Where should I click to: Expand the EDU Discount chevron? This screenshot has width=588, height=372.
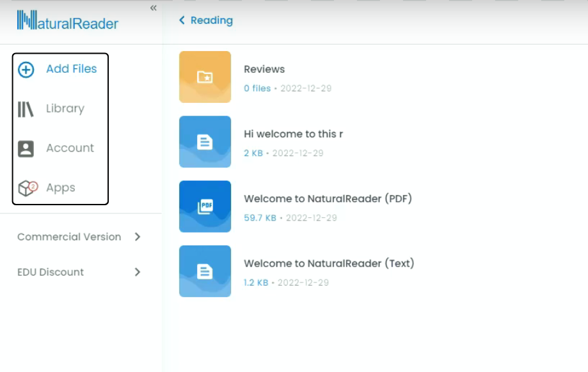pyautogui.click(x=138, y=272)
